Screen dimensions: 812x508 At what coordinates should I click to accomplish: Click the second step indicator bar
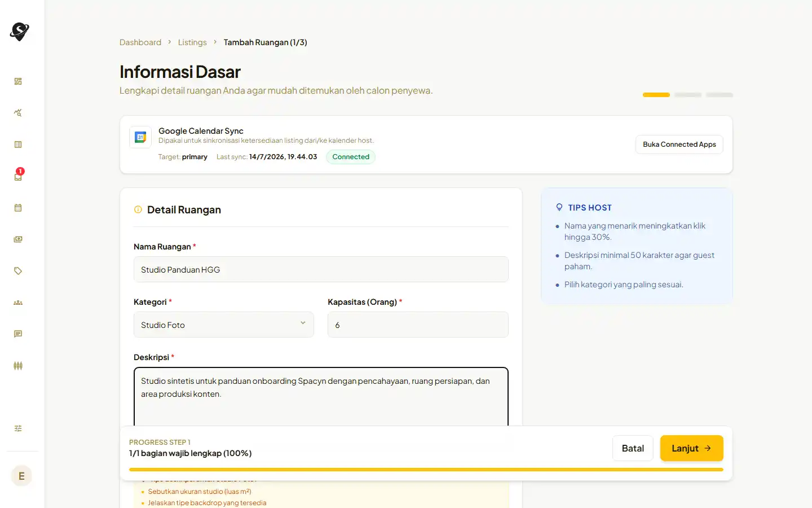(x=688, y=95)
